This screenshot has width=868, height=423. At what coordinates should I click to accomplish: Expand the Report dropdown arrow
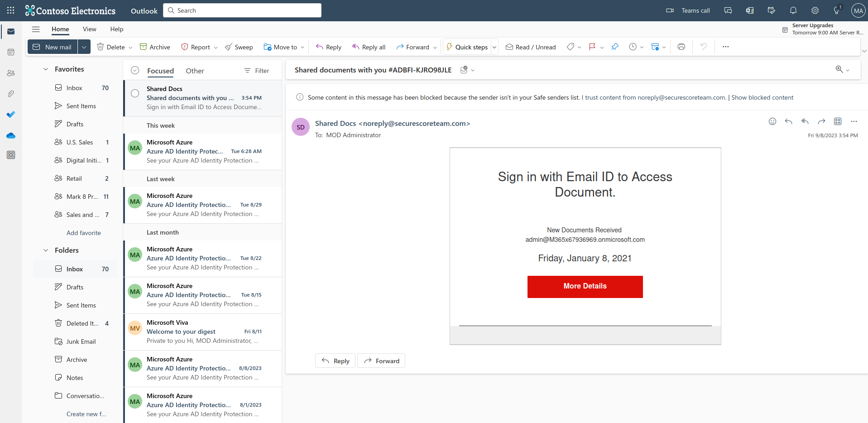[x=216, y=48]
